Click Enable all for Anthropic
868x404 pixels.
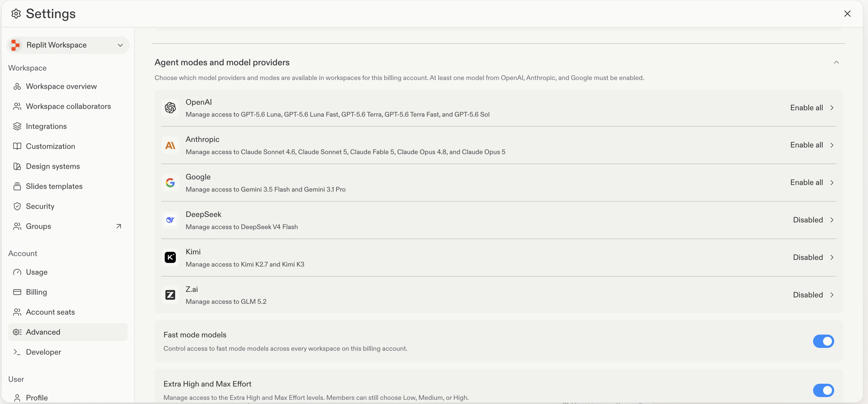coord(806,145)
